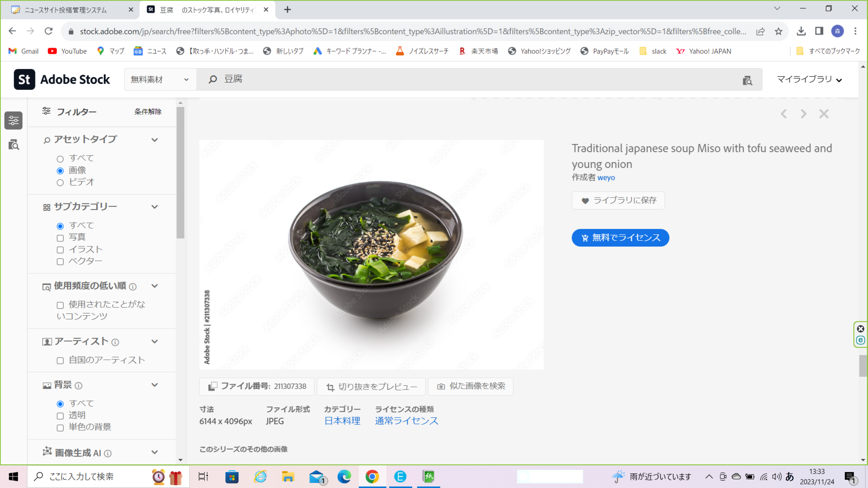Expand マイライブラリ menu
The height and width of the screenshot is (488, 868).
[809, 80]
